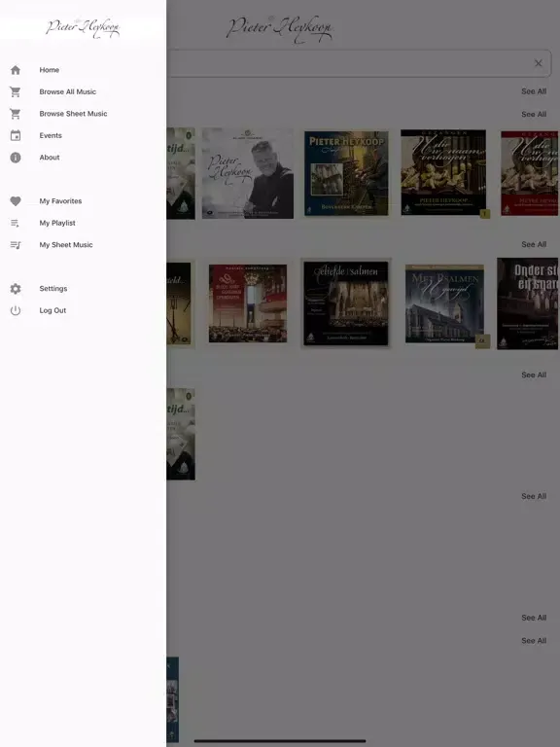Image resolution: width=560 pixels, height=747 pixels.
Task: Open Pieter Heykoop portrait album cover
Action: pyautogui.click(x=248, y=173)
